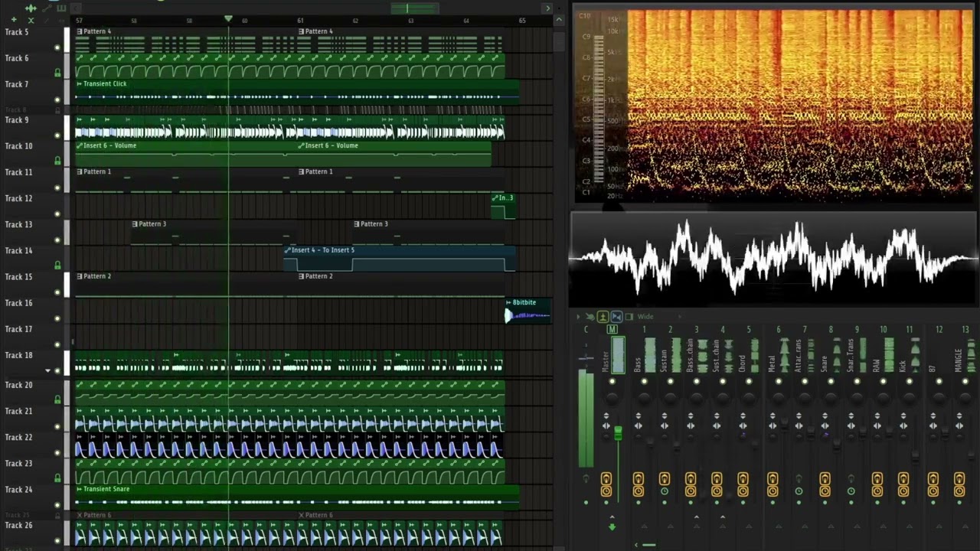Click the playhead marker on the timeline
This screenshot has height=551, width=980.
[x=228, y=18]
